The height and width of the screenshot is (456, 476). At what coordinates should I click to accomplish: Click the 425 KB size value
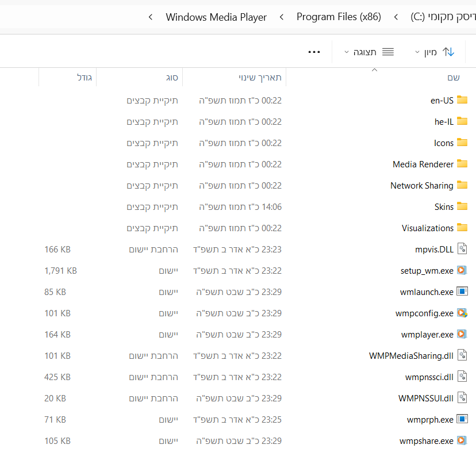click(x=57, y=377)
